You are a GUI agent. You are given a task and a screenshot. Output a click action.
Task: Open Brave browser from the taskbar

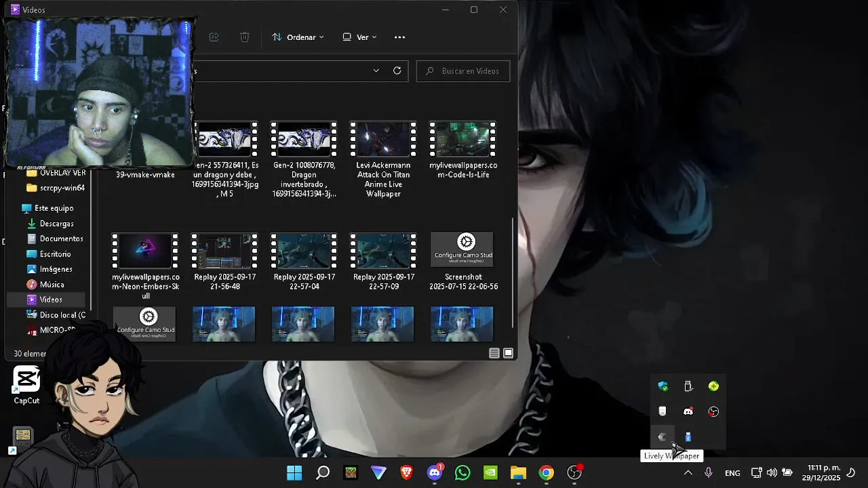406,473
